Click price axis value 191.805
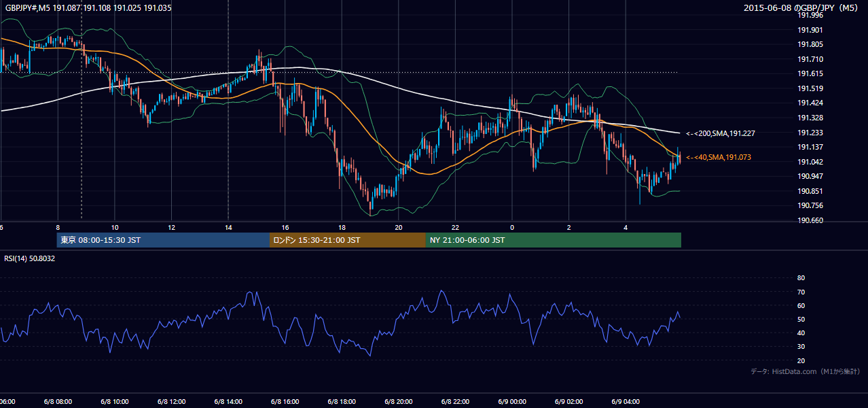Image resolution: width=868 pixels, height=408 pixels. pos(810,44)
